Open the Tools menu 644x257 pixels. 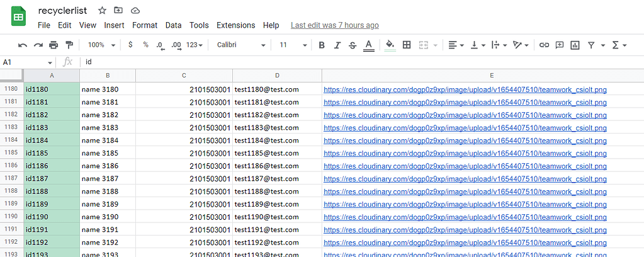click(199, 25)
